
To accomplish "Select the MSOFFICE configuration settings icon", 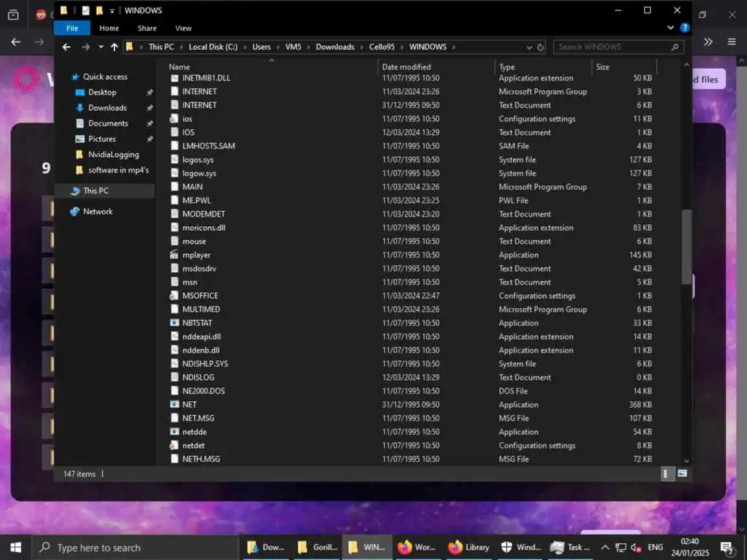I will (x=174, y=296).
